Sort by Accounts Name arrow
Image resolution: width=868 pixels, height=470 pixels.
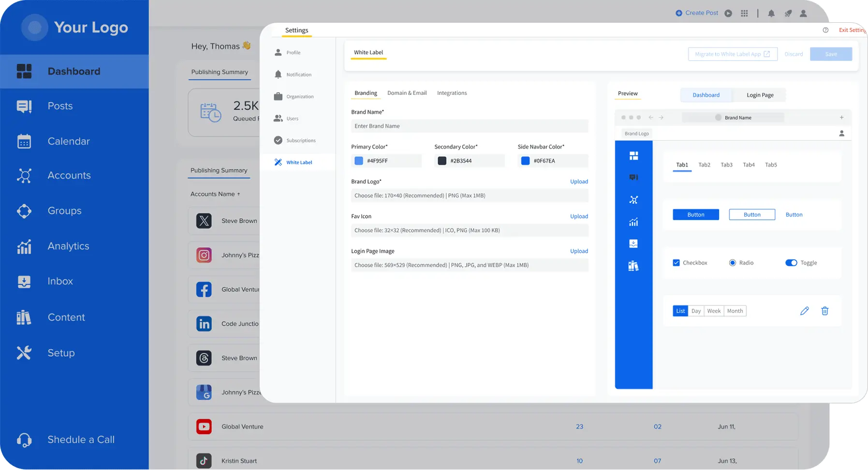[238, 194]
